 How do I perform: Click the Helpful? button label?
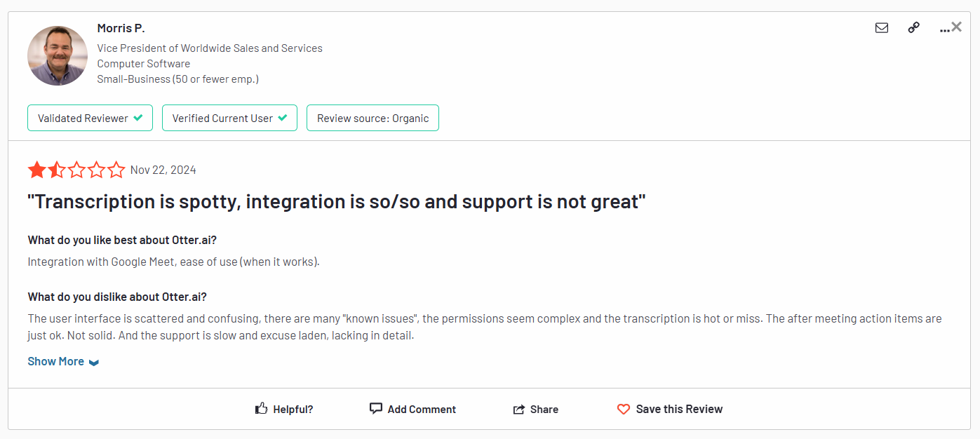coord(293,410)
